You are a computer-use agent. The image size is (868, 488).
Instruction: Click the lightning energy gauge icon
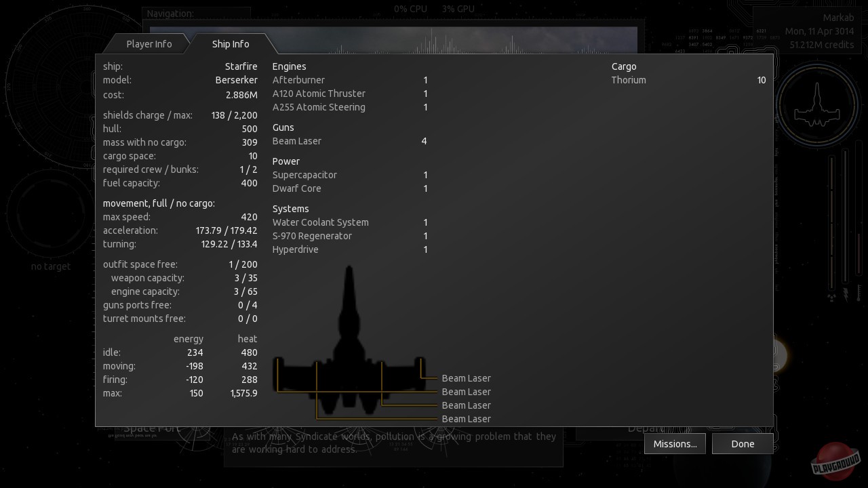point(846,294)
